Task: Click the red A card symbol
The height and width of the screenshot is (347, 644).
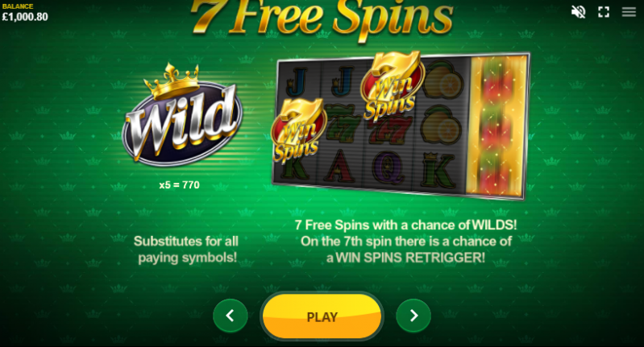Action: click(x=340, y=166)
